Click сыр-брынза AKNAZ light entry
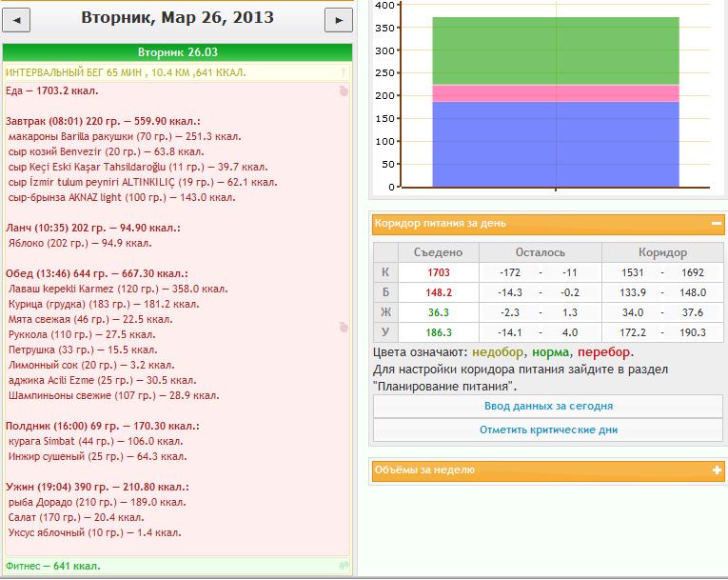Viewport: 728px width, 580px height. coord(122,197)
